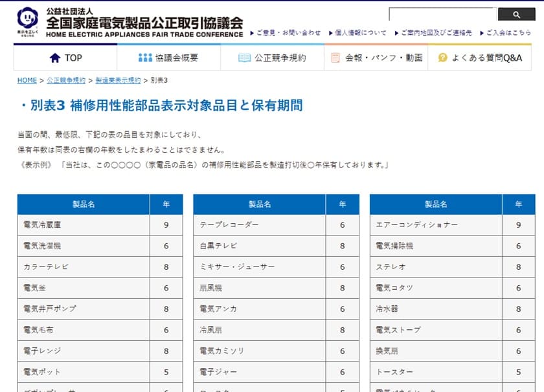The image size is (544, 392).
Task: Click the year value 8 for 白黒テレビ
Action: point(343,246)
